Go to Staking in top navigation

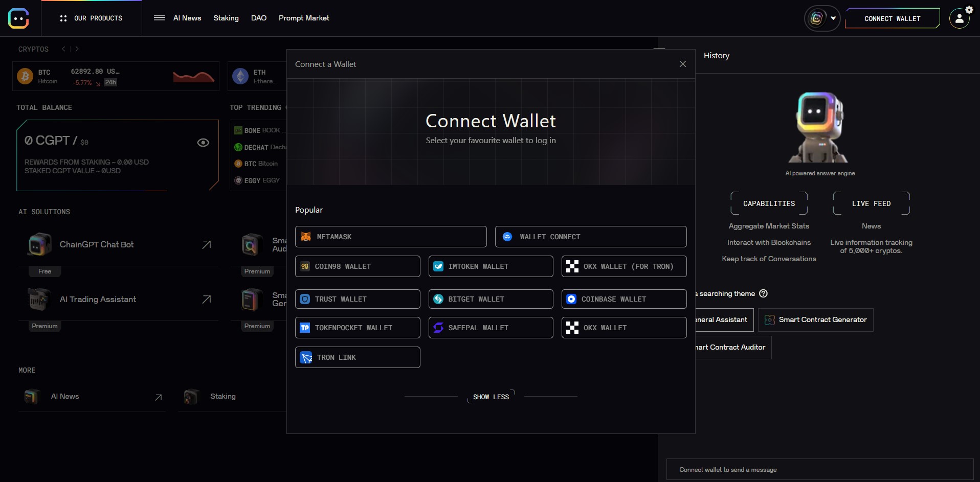[x=226, y=18]
